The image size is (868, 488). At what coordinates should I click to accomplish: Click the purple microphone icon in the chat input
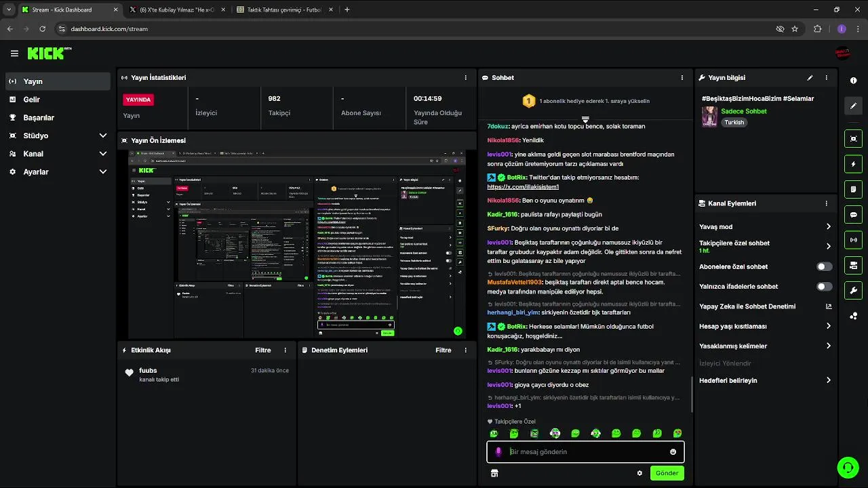click(498, 452)
